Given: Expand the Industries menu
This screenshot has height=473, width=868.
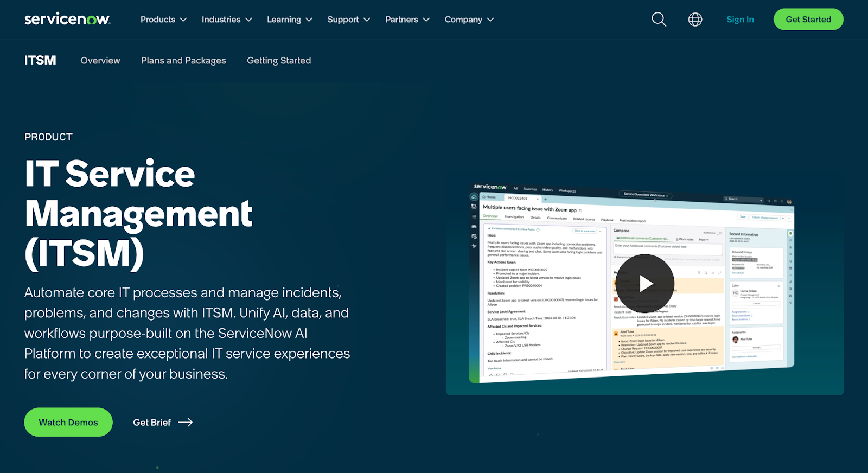Looking at the screenshot, I should pyautogui.click(x=227, y=20).
